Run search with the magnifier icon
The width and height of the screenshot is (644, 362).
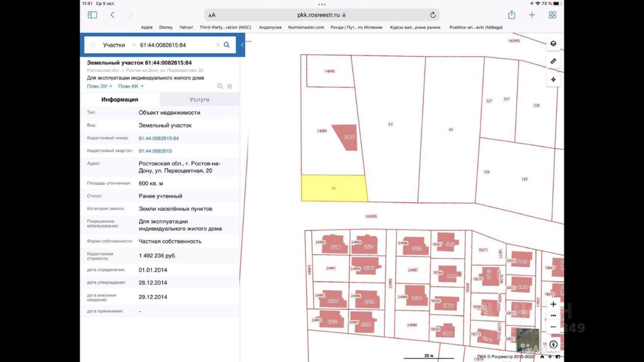click(227, 45)
